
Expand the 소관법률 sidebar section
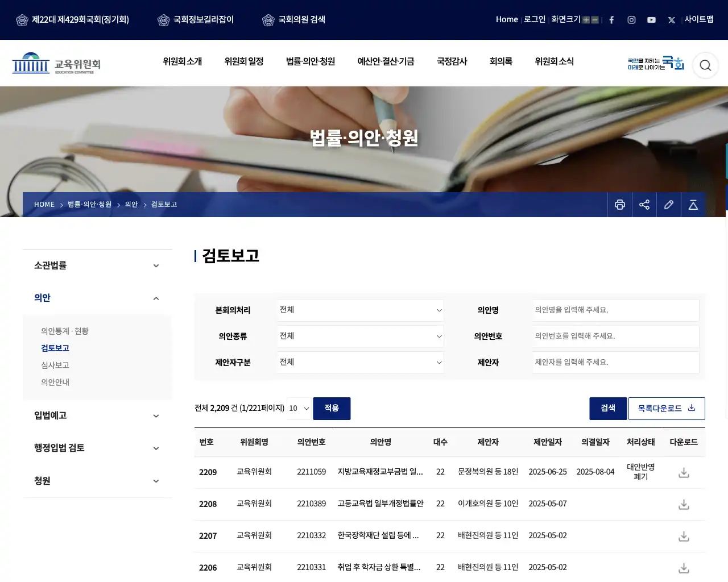(97, 265)
